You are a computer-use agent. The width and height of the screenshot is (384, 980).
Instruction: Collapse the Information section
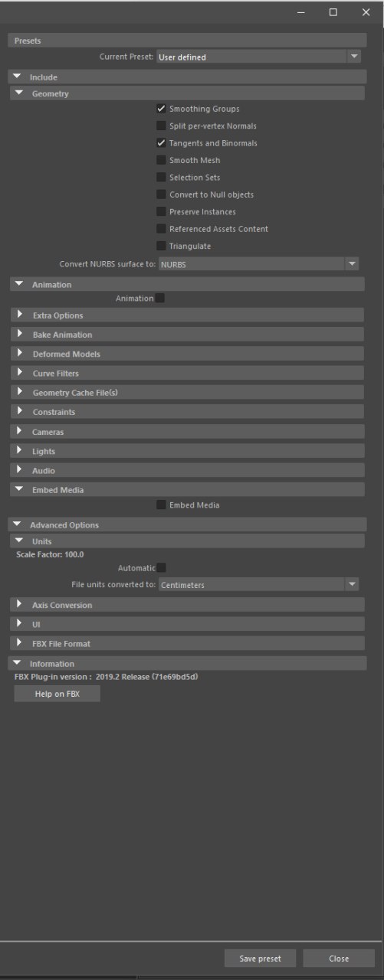(x=187, y=663)
